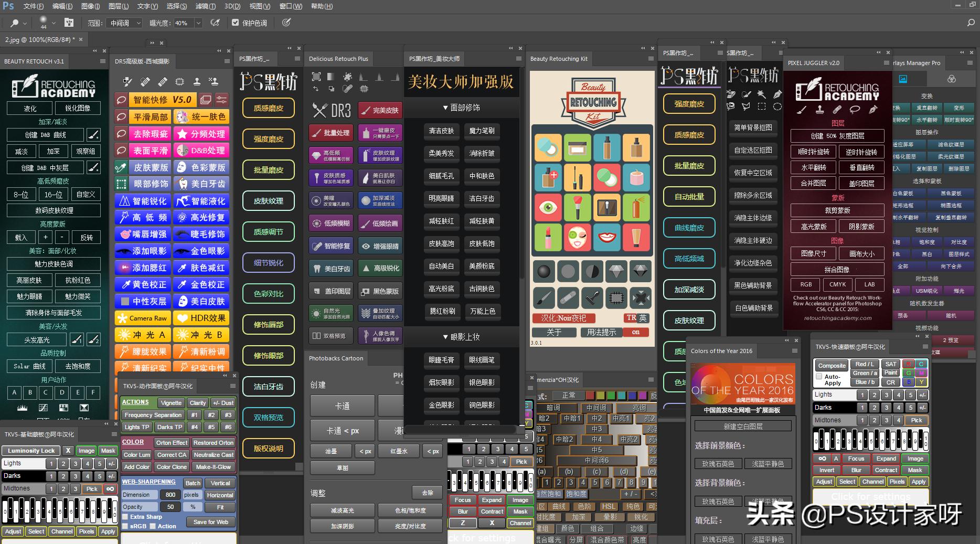Open the brush settings panel icon

(x=69, y=23)
